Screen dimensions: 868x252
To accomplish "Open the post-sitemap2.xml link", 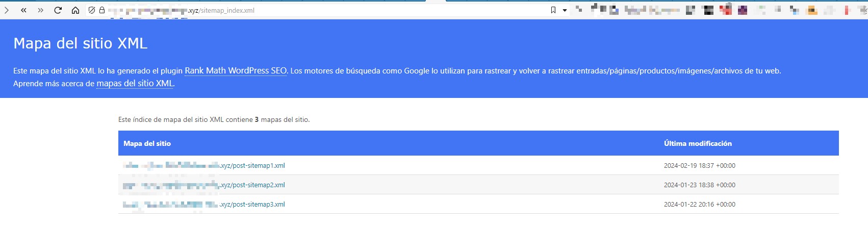I will (x=253, y=185).
